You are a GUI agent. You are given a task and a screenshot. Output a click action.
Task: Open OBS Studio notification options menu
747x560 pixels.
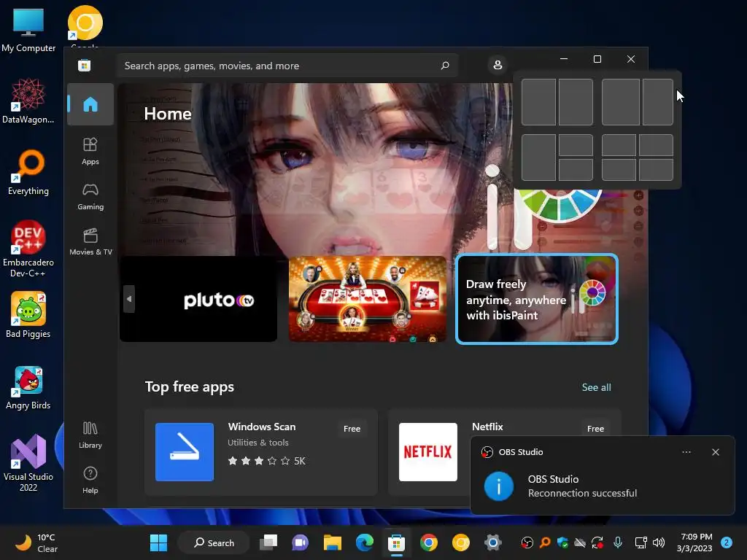click(x=686, y=452)
